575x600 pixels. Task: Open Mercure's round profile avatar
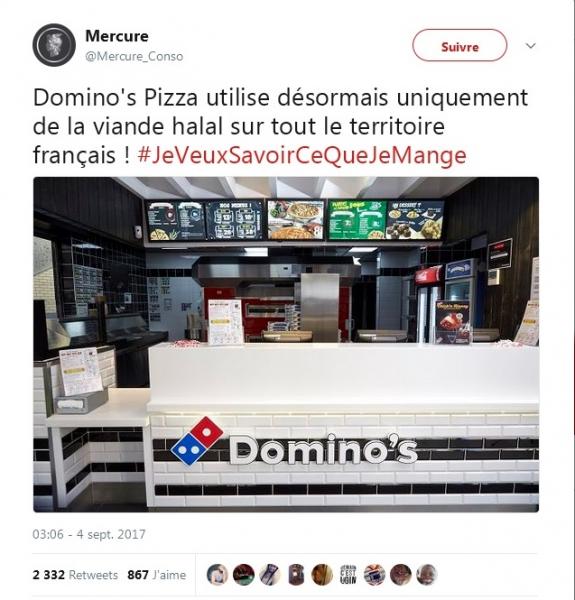(x=54, y=45)
